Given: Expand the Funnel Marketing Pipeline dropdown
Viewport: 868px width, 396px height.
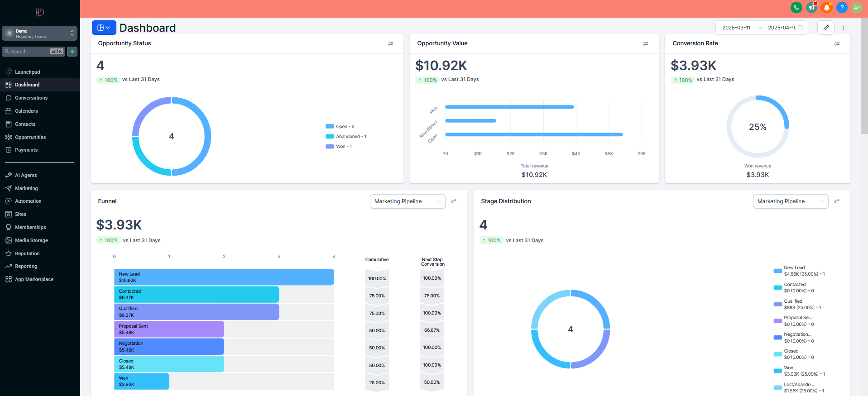Looking at the screenshot, I should 407,201.
